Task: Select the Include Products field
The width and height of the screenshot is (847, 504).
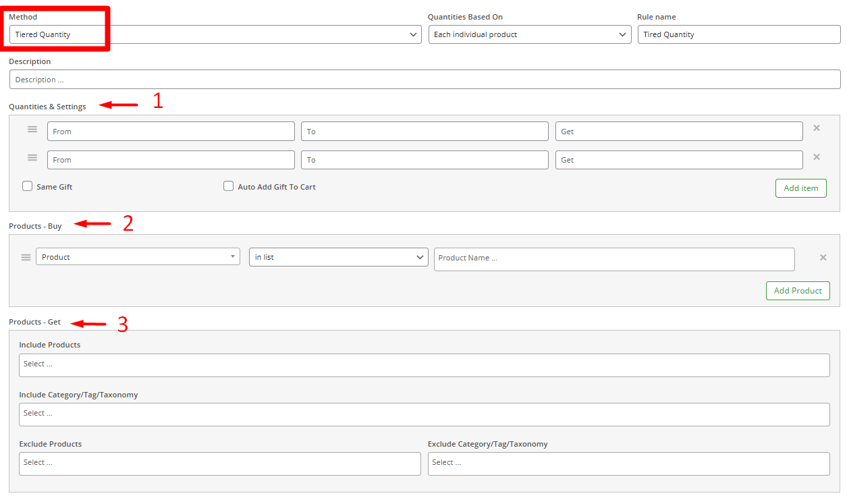Action: click(x=424, y=365)
